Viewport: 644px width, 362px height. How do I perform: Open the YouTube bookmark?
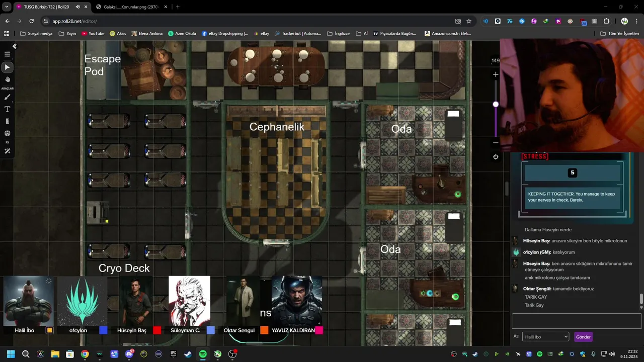point(93,34)
